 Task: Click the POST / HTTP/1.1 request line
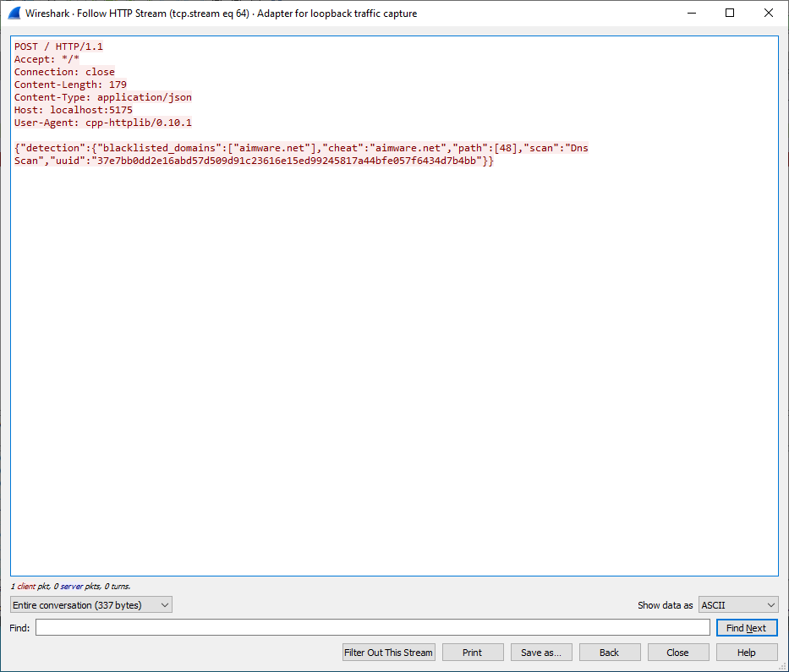[x=58, y=46]
